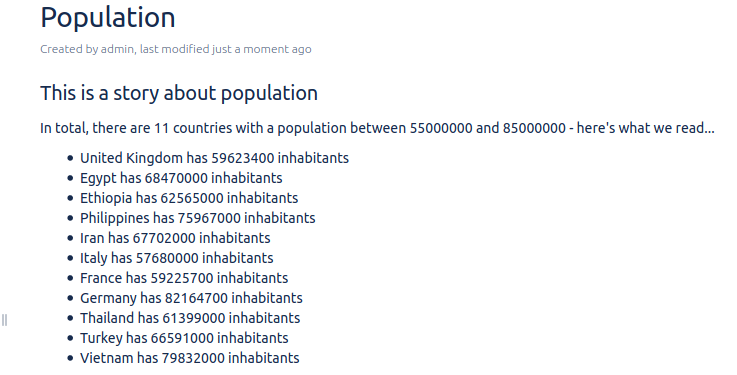This screenshot has width=737, height=375.
Task: Click the Turkey population list item
Action: pos(184,338)
